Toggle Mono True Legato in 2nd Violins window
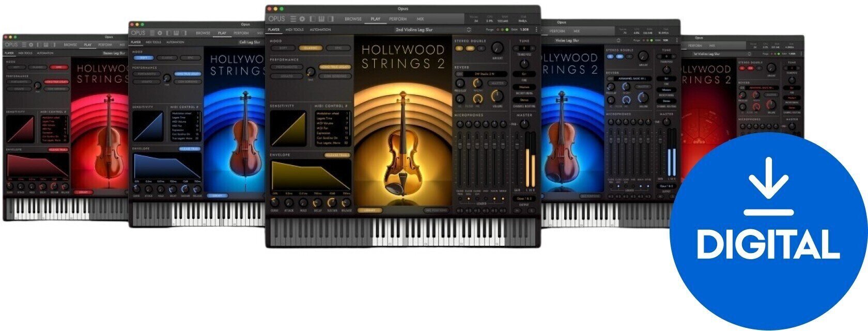The width and height of the screenshot is (868, 331). pos(335,67)
